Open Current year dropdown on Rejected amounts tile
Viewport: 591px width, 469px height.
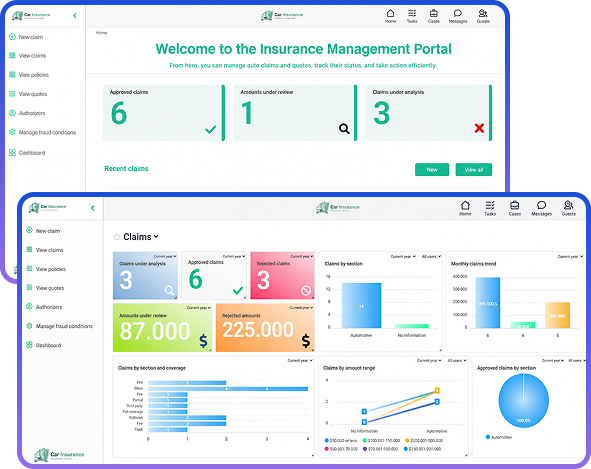[x=301, y=308]
